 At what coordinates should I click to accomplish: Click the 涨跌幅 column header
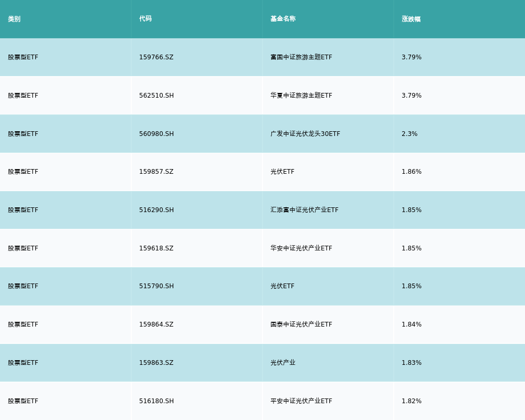tap(410, 19)
